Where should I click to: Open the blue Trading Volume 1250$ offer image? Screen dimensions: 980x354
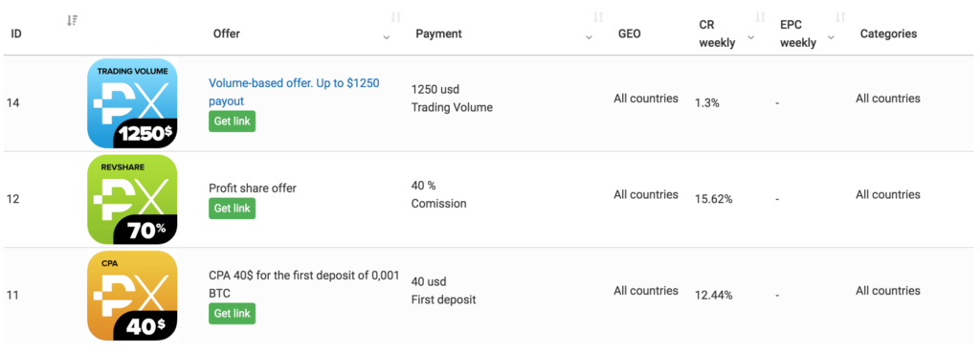[132, 103]
